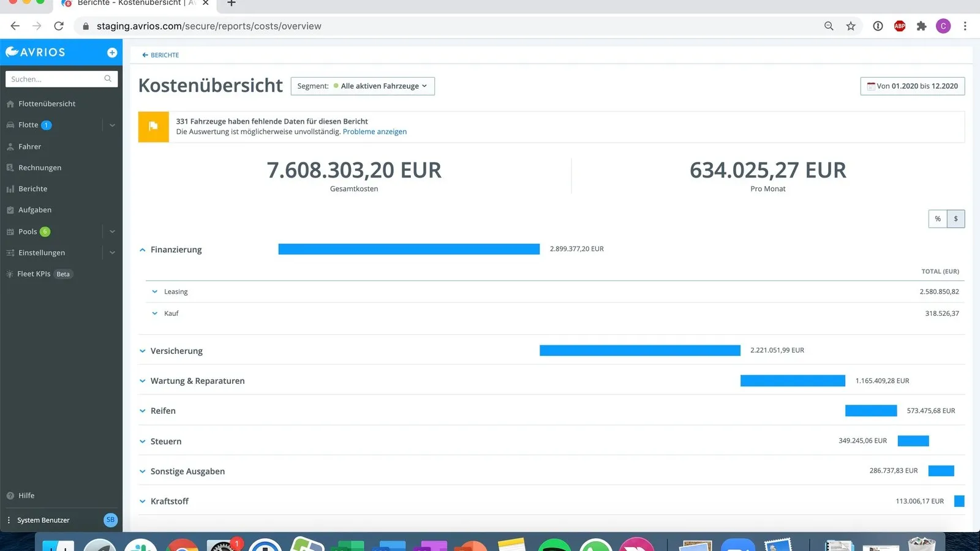The image size is (980, 551).
Task: Open the date range picker Von 01.2020
Action: (x=913, y=86)
